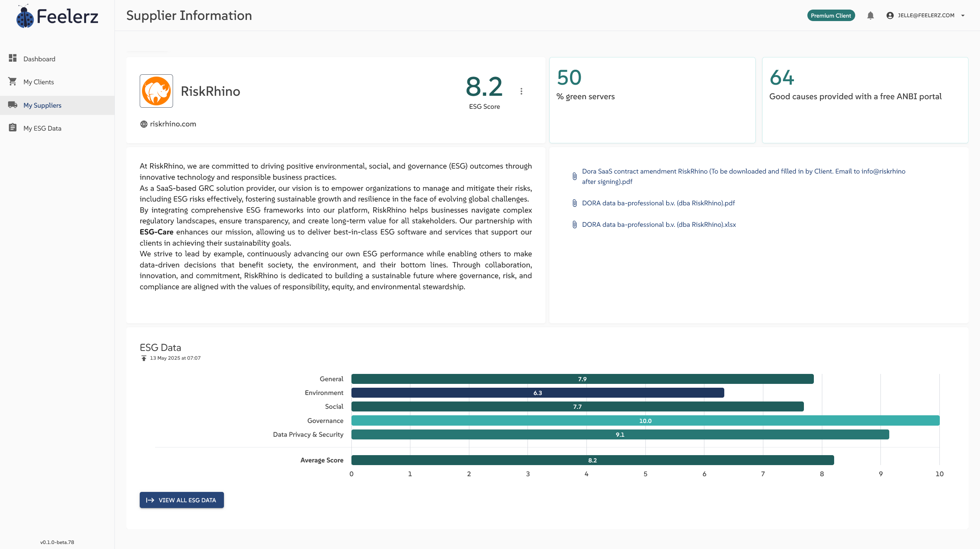Click the 13 May 2025 at 07:07 timestamp

[x=175, y=358]
